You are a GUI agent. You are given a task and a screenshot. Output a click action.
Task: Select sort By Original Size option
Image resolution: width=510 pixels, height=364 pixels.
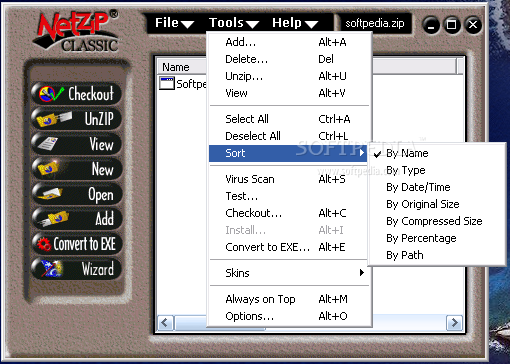point(437,204)
